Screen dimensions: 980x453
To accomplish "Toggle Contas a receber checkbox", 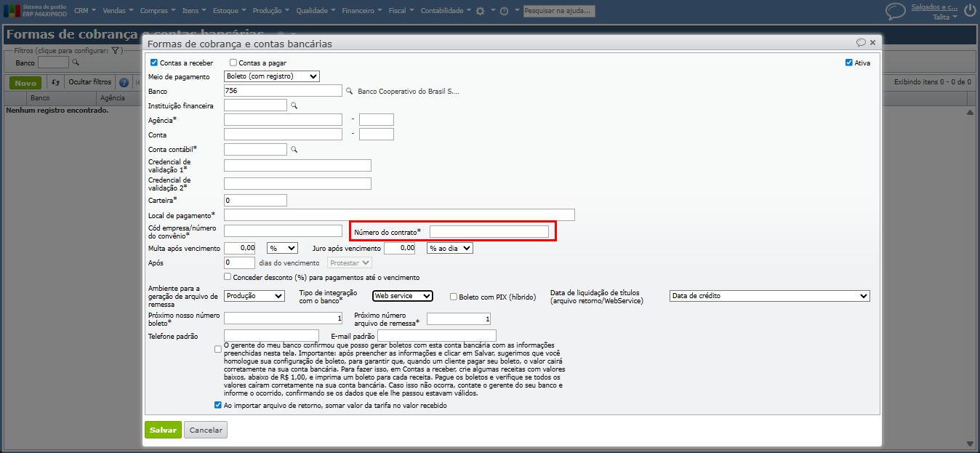I will click(153, 63).
